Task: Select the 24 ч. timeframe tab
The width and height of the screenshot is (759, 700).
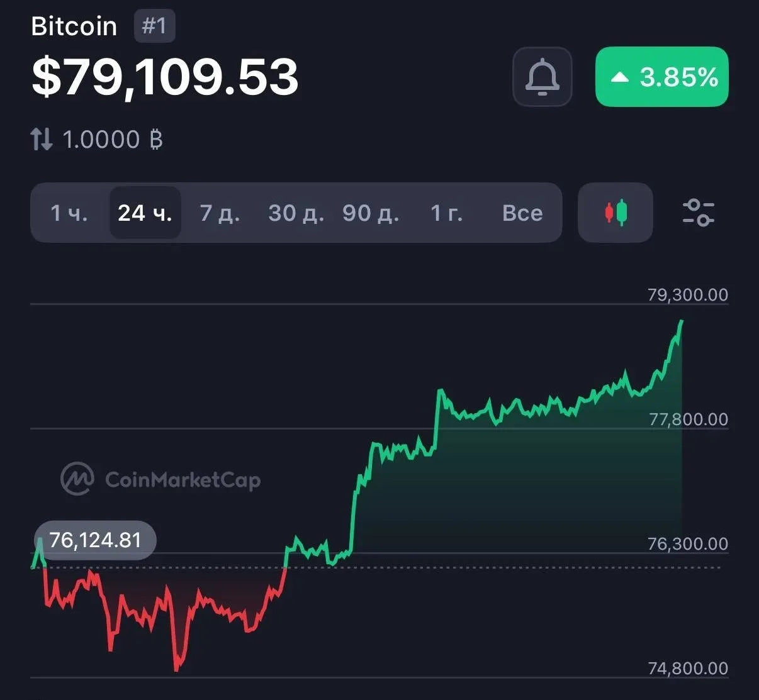Action: point(145,213)
